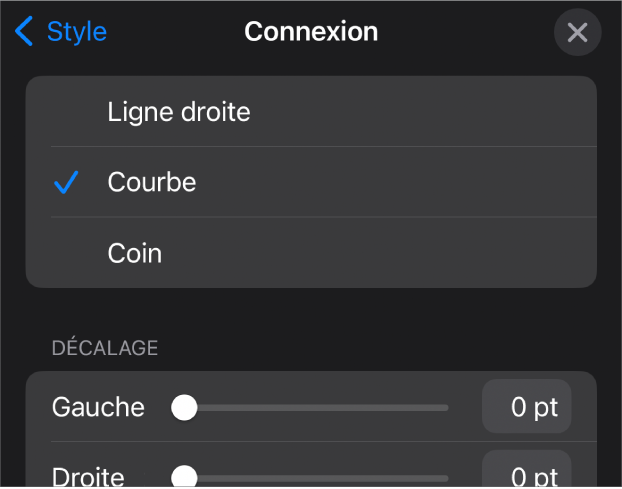Click the DÉCALAGE section header
The width and height of the screenshot is (622, 489).
click(x=105, y=348)
